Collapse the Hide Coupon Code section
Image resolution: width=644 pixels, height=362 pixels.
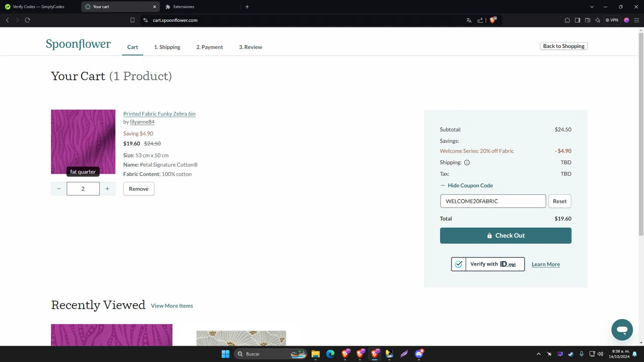(466, 185)
